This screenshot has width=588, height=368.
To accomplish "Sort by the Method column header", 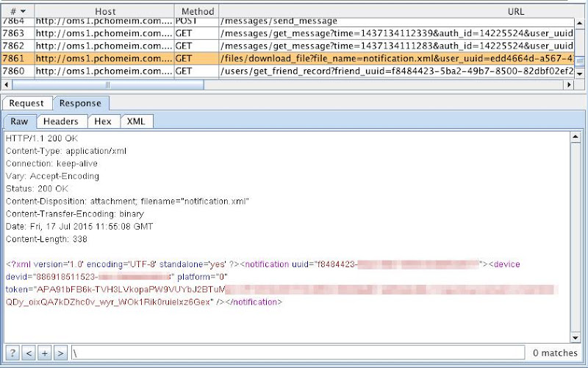I will (x=197, y=11).
